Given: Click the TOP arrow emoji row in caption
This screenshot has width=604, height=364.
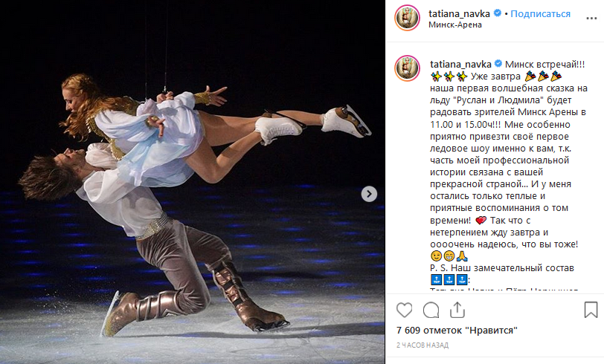Looking at the screenshot, I should coord(449,280).
